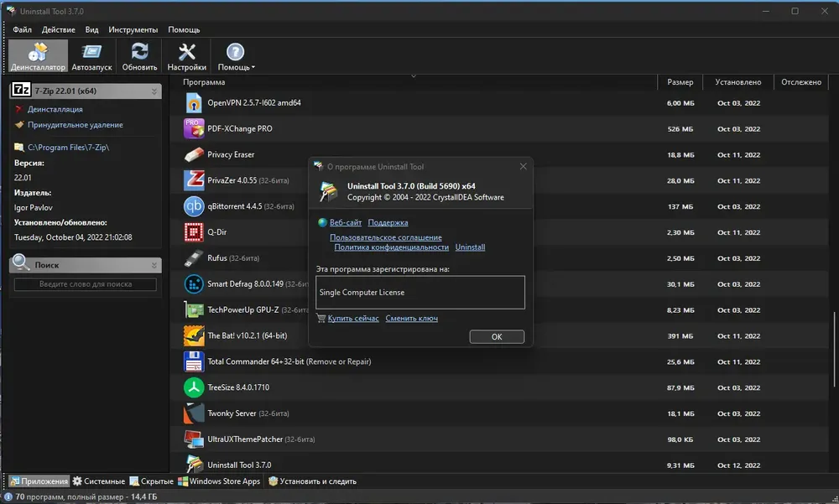Screen dimensions: 839x504
Task: Select The Bat! v10.2.1 icon
Action: pos(194,335)
